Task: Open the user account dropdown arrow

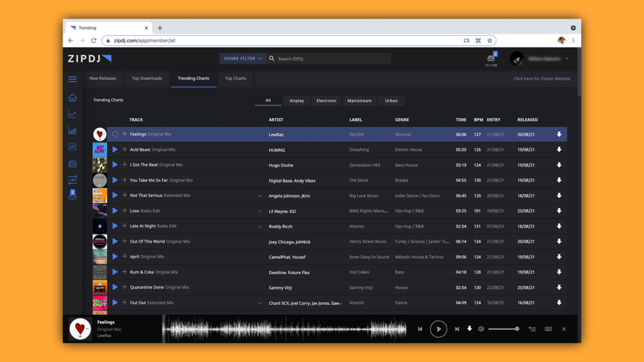Action: tap(567, 58)
